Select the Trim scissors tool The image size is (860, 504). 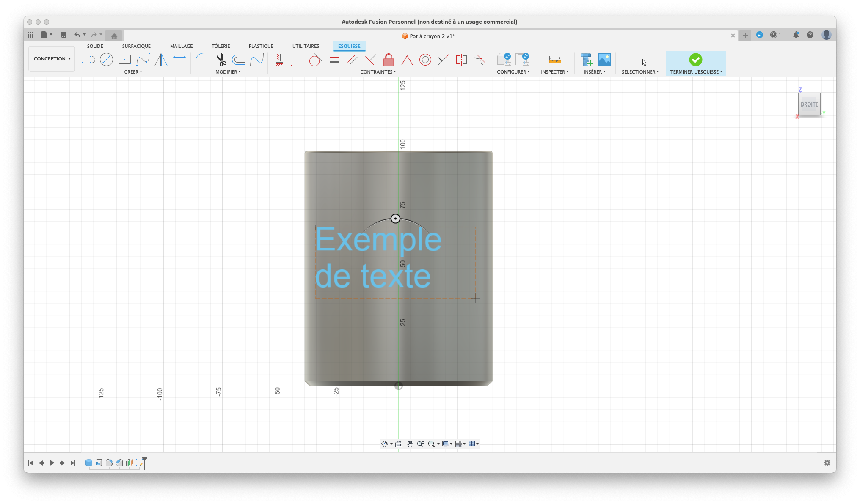coord(221,60)
